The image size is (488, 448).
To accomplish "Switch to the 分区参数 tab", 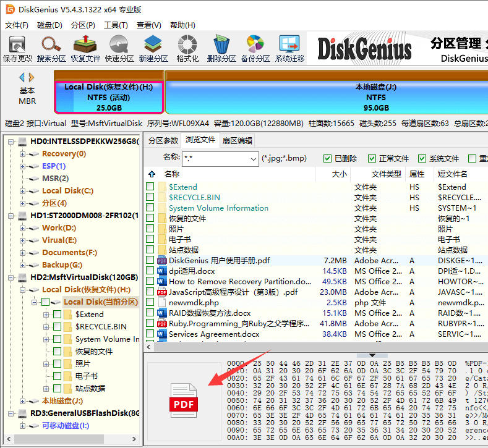I will point(163,140).
